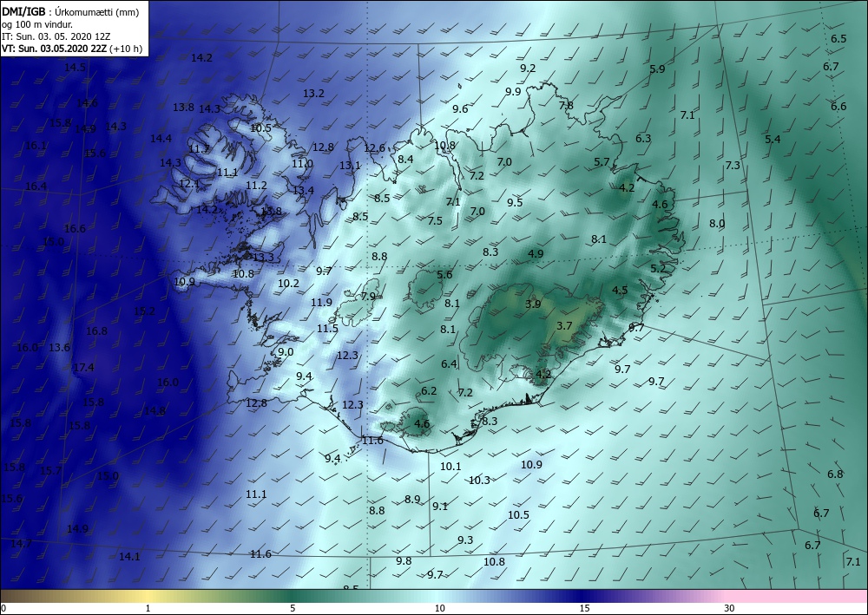Click the 13.2 value north of the Westfjords

click(x=313, y=93)
